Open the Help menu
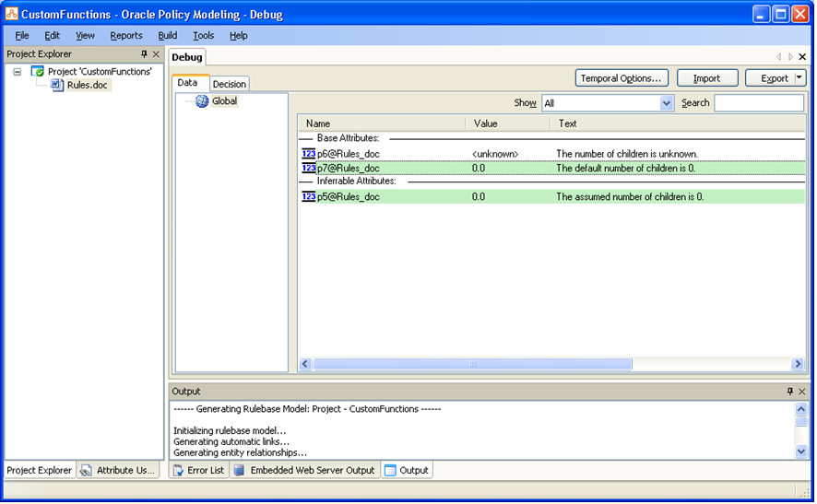The image size is (817, 504). [239, 35]
